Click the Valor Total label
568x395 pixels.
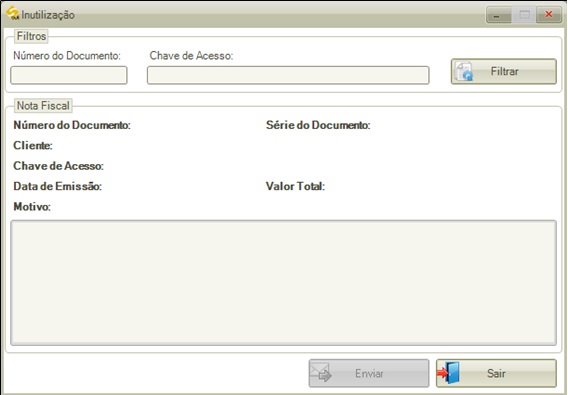(295, 186)
